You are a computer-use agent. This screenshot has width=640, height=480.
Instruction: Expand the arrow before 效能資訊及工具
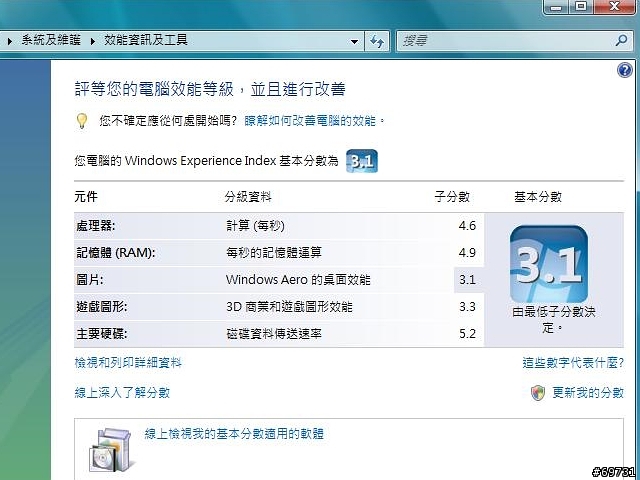(x=93, y=41)
